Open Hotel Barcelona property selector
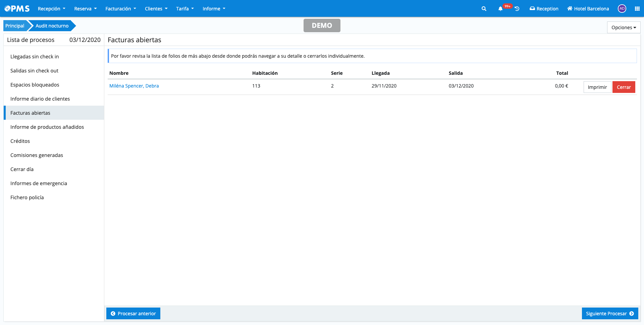The height and width of the screenshot is (325, 644). pyautogui.click(x=588, y=9)
